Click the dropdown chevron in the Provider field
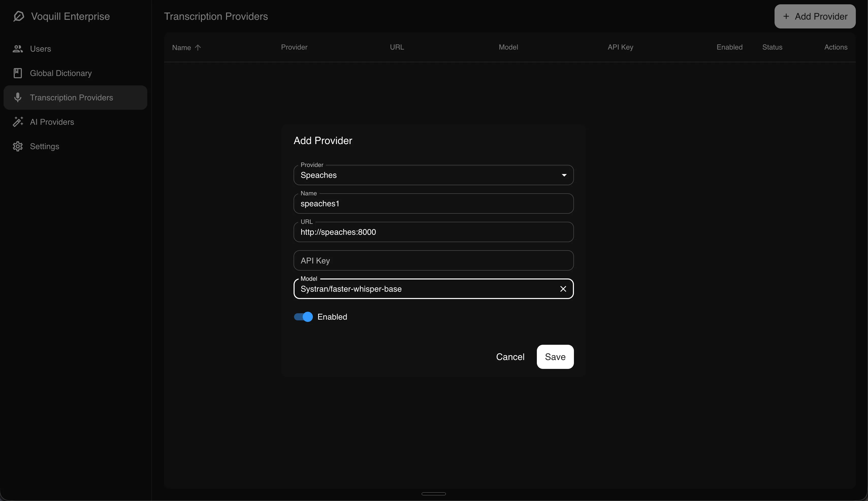The height and width of the screenshot is (501, 868). [564, 175]
